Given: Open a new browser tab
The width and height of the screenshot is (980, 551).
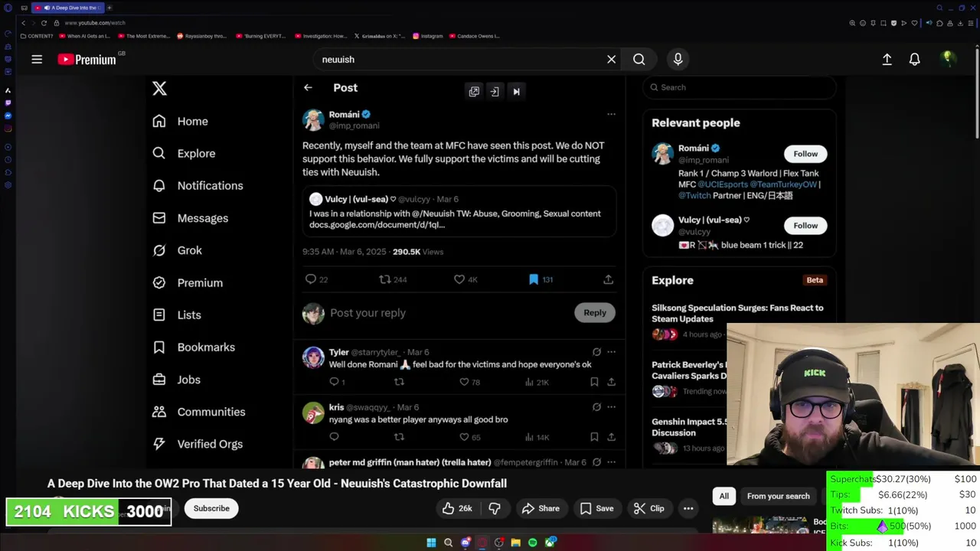Looking at the screenshot, I should tap(109, 8).
